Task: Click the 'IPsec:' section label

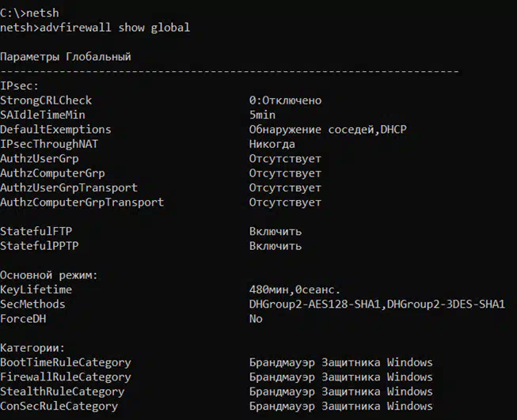Action: pos(20,86)
